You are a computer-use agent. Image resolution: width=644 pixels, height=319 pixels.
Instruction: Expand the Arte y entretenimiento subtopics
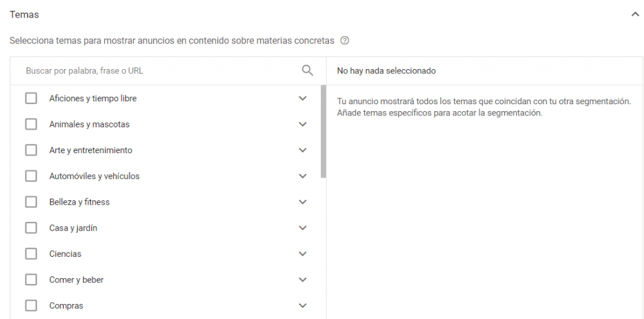[303, 150]
